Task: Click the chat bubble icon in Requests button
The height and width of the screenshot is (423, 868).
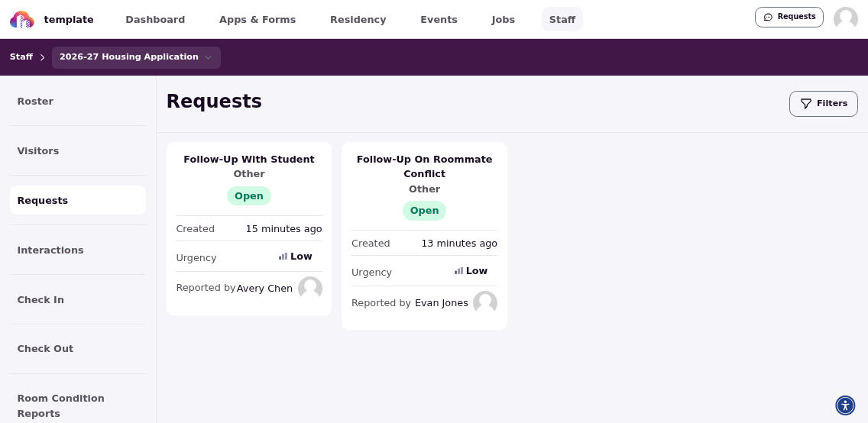Action: coord(768,17)
